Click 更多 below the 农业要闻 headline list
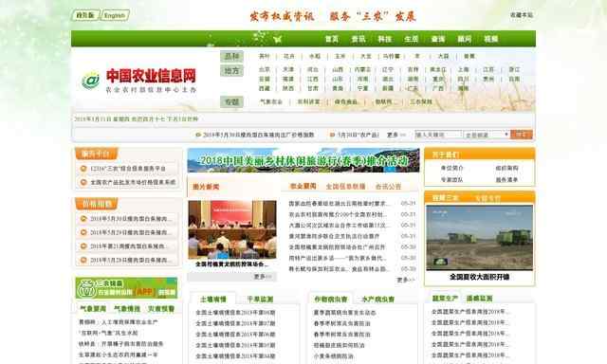The width and height of the screenshot is (607, 364). click(x=405, y=280)
